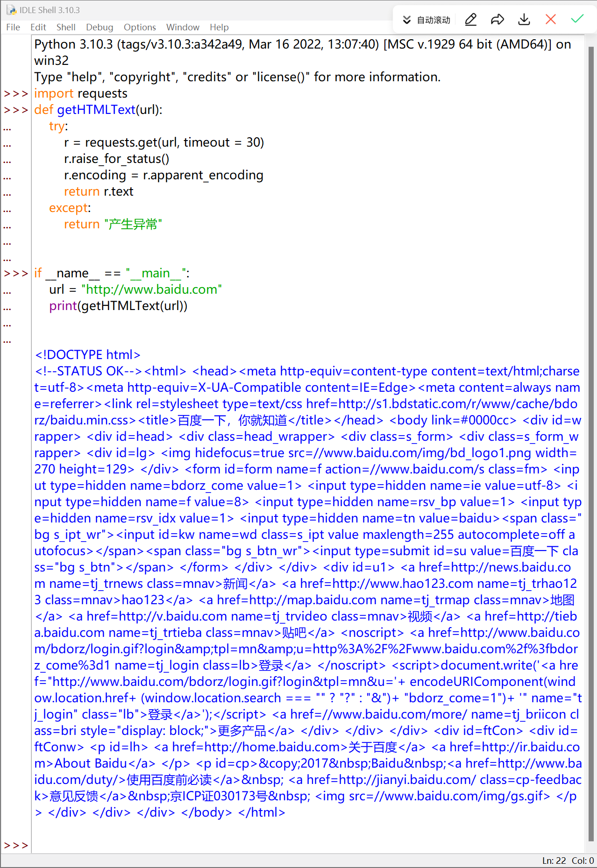
Task: Open the Debug menu
Action: coord(99,27)
